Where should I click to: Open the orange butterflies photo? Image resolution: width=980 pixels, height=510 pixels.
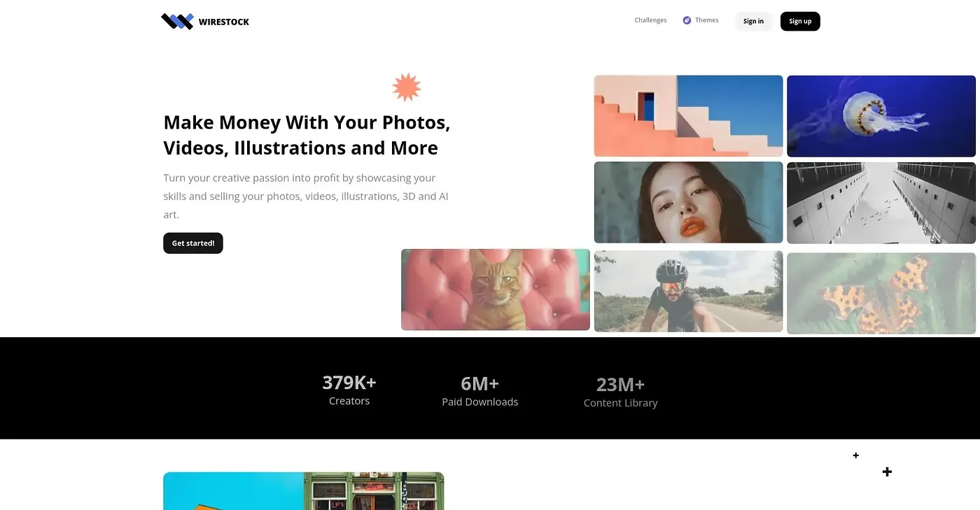tap(881, 293)
